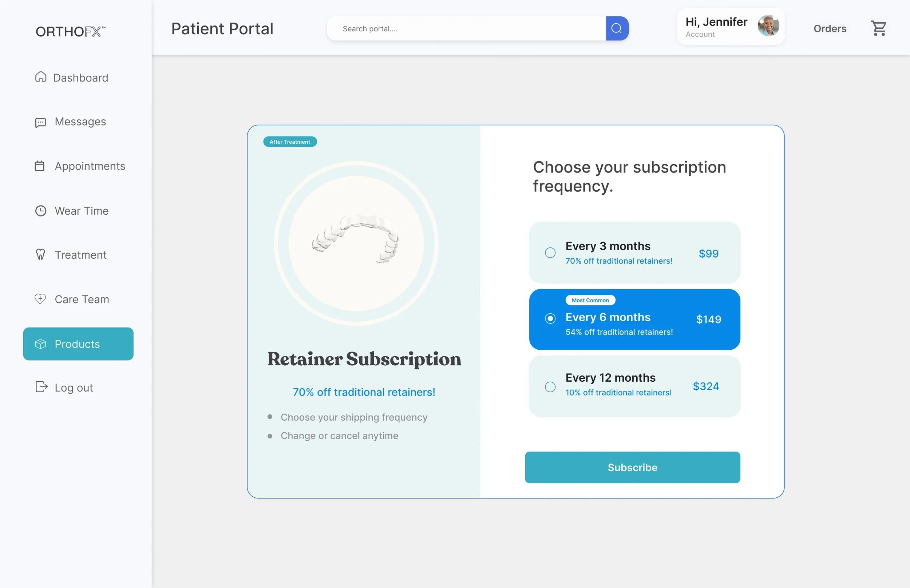Open the Orders link in header
Viewport: 910px width, 588px height.
pos(830,29)
